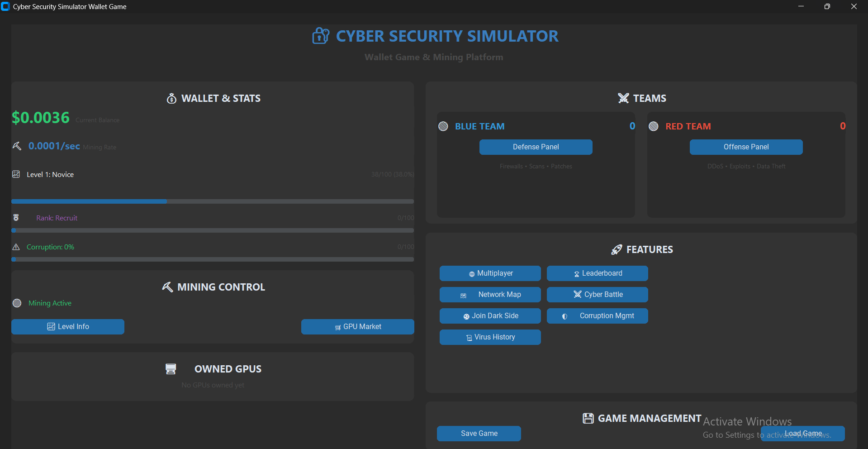Image resolution: width=868 pixels, height=449 pixels.
Task: Click the medal icon beside Rank: Recruit
Action: [16, 218]
